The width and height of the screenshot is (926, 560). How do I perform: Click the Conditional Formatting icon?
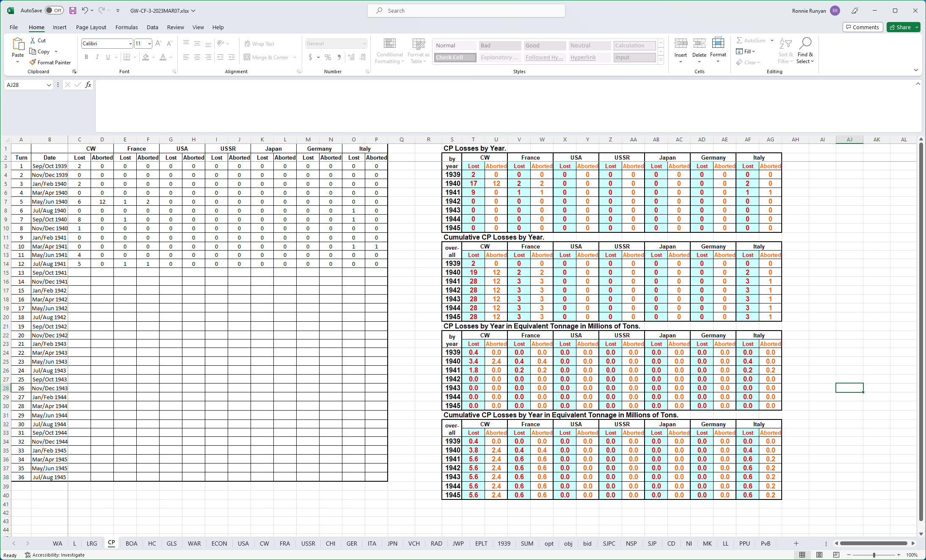389,44
